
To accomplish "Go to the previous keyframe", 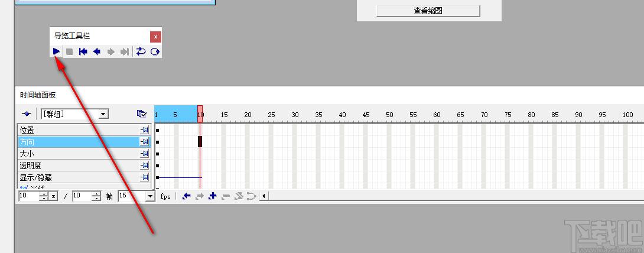I will point(187,196).
